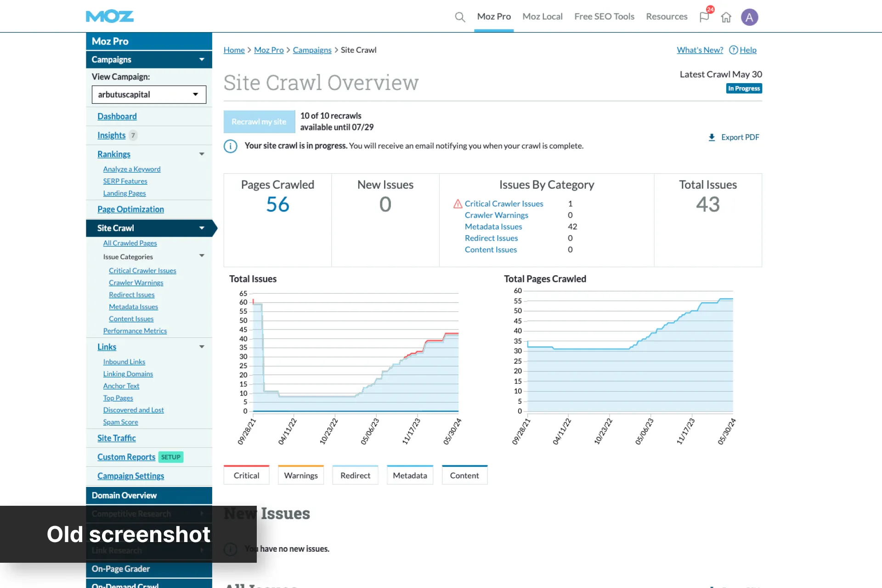The height and width of the screenshot is (588, 882).
Task: Open Page Optimization link
Action: coord(130,209)
